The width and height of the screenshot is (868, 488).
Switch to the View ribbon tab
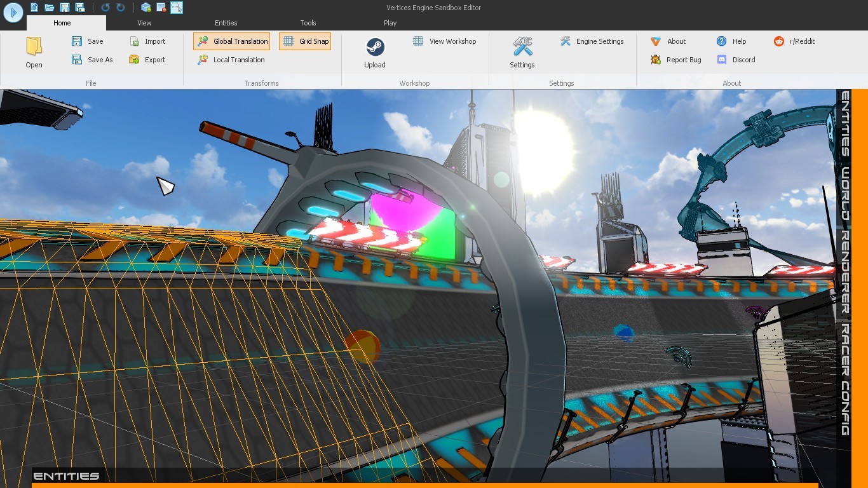[144, 23]
